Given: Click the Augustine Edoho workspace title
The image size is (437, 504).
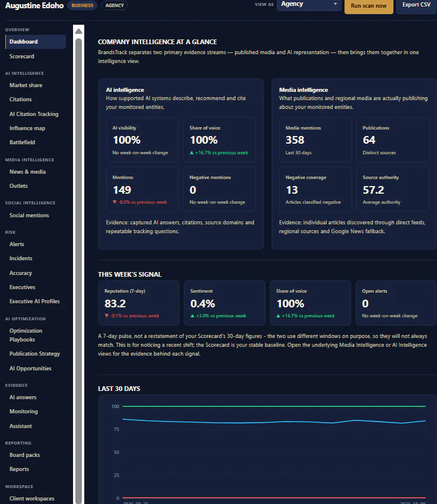Looking at the screenshot, I should click(x=34, y=5).
